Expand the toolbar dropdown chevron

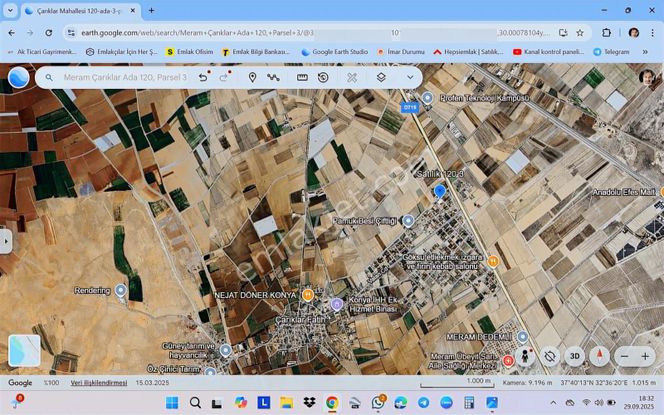409,77
